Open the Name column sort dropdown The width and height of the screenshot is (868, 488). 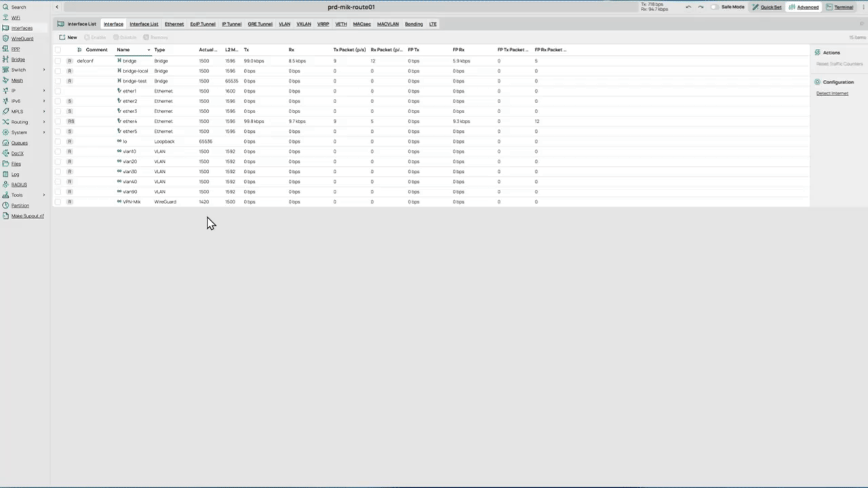pyautogui.click(x=149, y=50)
